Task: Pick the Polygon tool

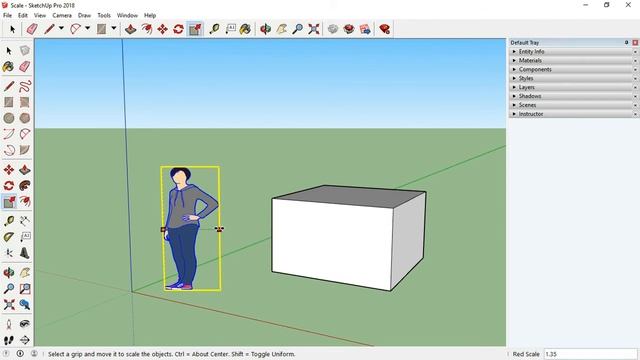Action: [25, 118]
